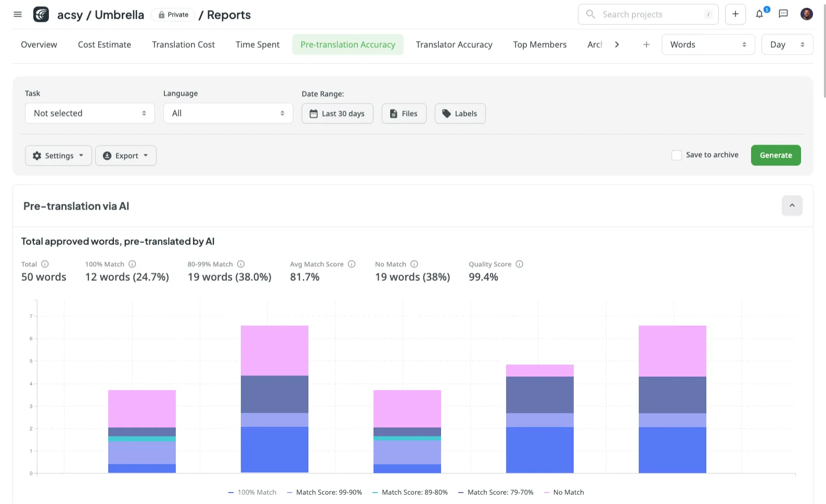826x504 pixels.
Task: Open the notifications bell
Action: 759,15
